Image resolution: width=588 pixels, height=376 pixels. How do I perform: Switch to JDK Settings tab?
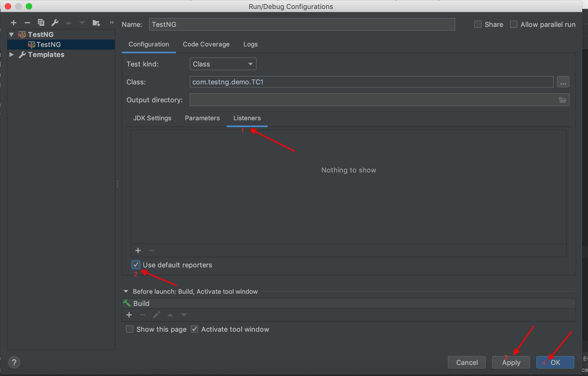pos(152,118)
